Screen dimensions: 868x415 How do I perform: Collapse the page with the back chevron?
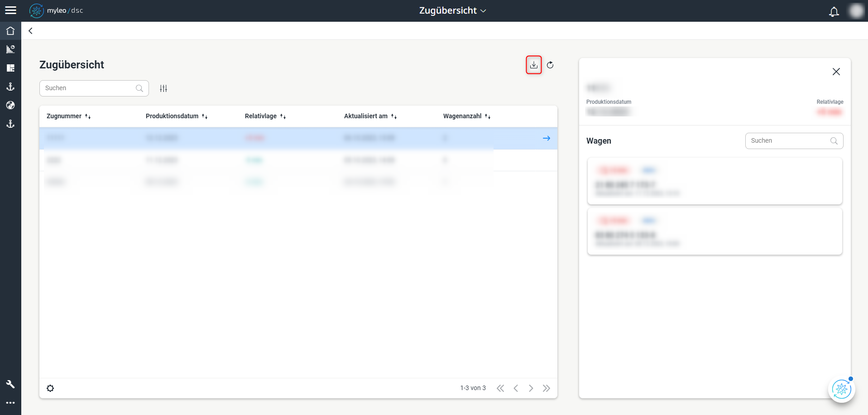coord(30,31)
